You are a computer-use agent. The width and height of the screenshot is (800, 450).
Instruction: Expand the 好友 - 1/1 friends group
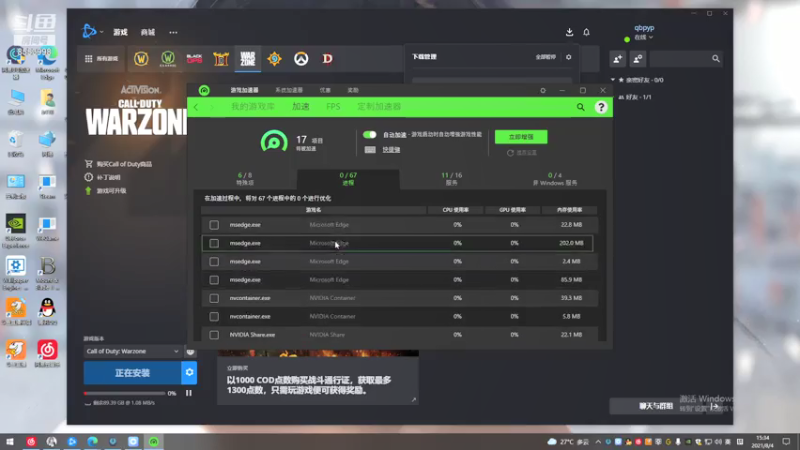(x=635, y=97)
